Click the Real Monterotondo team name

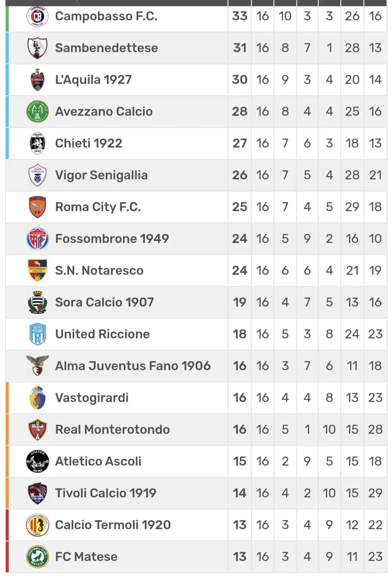click(x=112, y=429)
